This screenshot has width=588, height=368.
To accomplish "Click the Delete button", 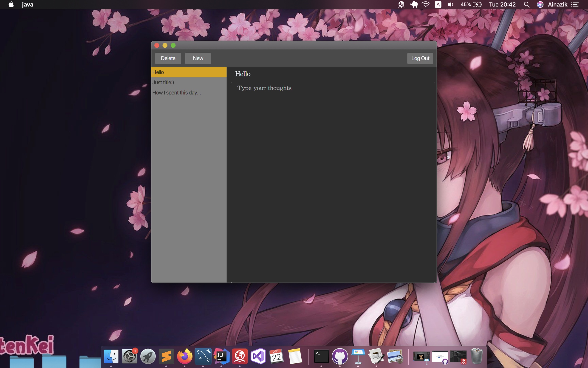I will click(x=168, y=58).
